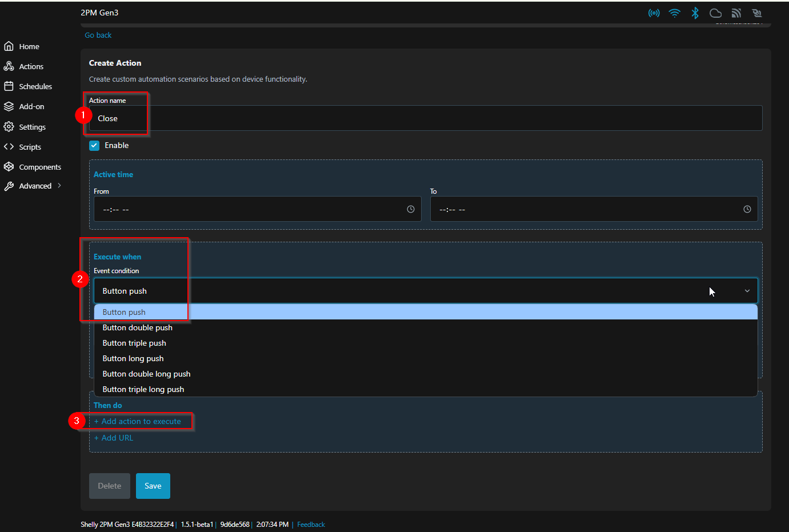This screenshot has width=789, height=532.
Task: Collapse the Event condition dropdown
Action: [746, 291]
